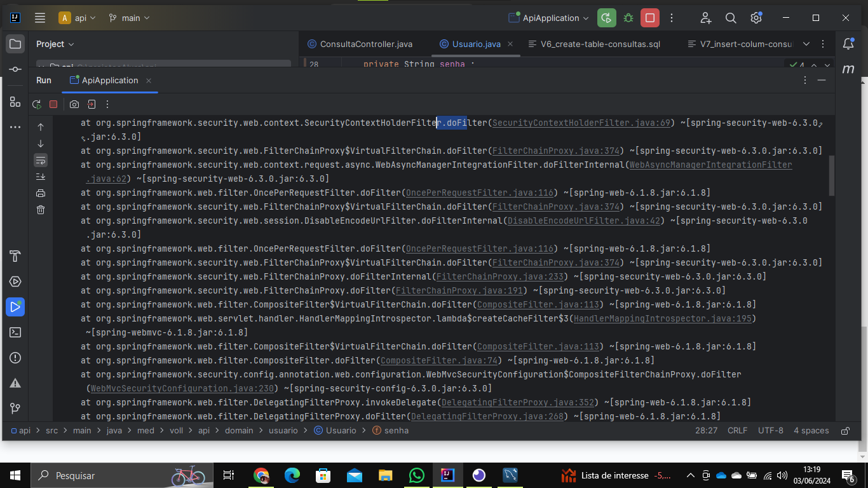
Task: Open the warning triangle tool window
Action: (x=15, y=383)
